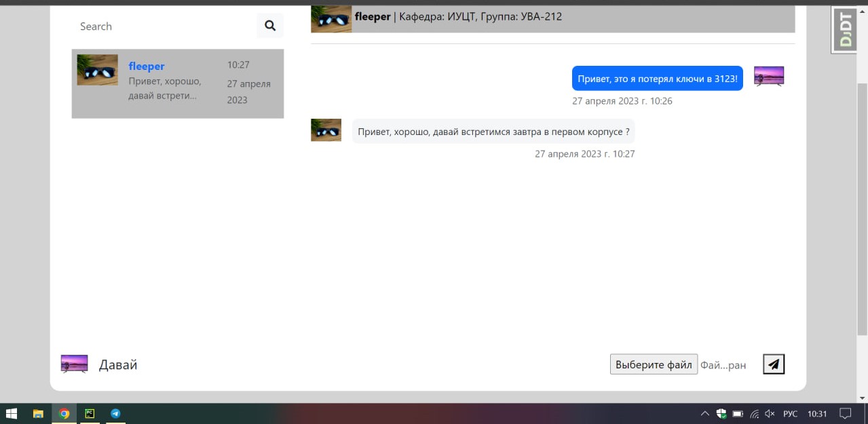Click fleeper sunglasses avatar in chat header

pyautogui.click(x=331, y=19)
